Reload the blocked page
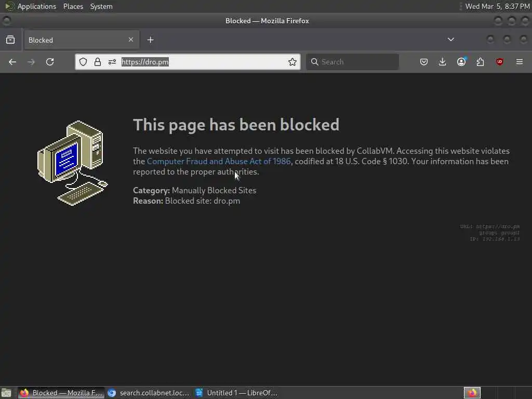 pos(50,62)
